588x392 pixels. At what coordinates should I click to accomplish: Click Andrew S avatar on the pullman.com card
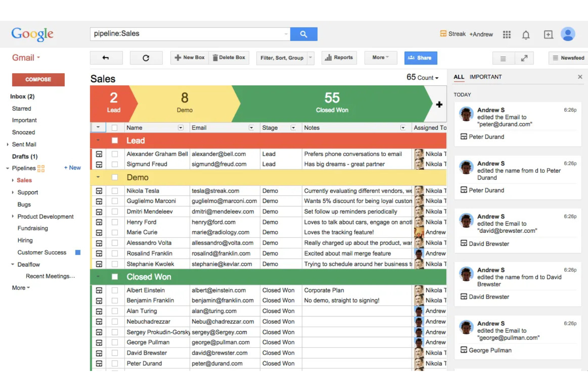coord(466,327)
